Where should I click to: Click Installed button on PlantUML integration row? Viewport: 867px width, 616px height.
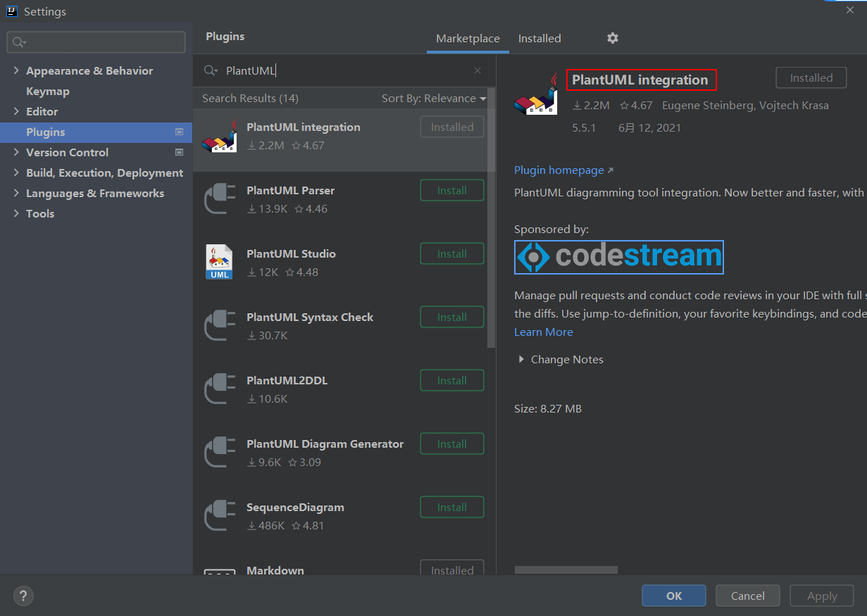point(452,127)
